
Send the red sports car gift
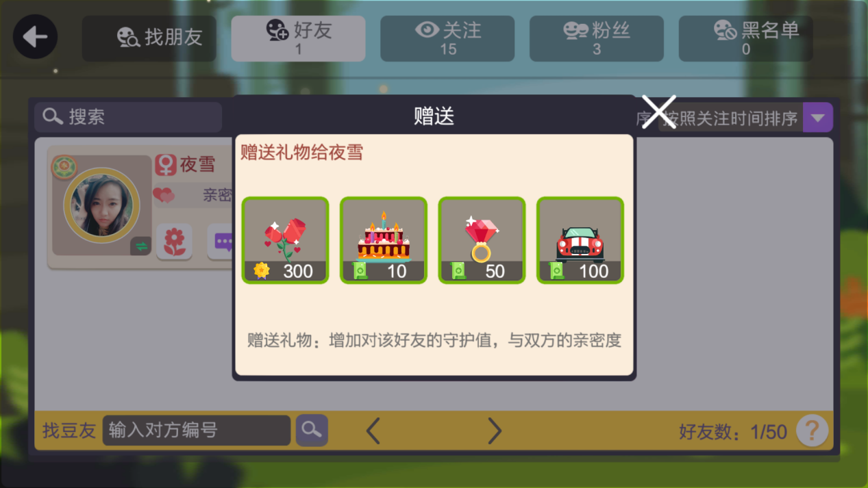click(580, 240)
